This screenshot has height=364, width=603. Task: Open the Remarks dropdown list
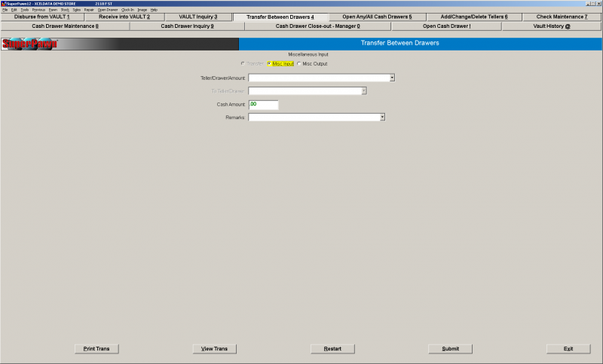382,118
